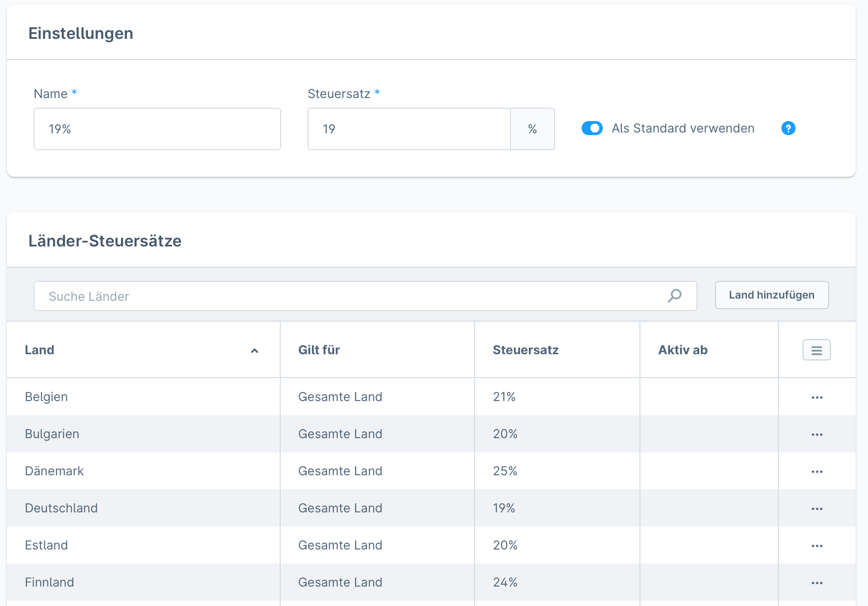Click the blue help question mark icon
The width and height of the screenshot is (868, 606).
pos(788,128)
